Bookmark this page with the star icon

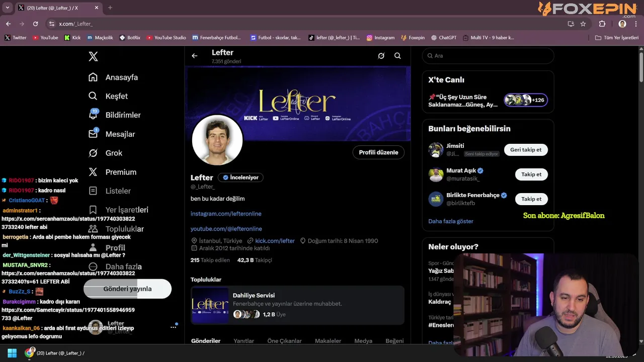(x=583, y=24)
